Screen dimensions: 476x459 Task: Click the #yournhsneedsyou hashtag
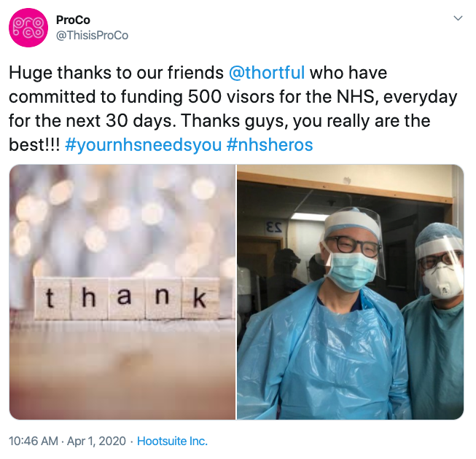pos(143,144)
